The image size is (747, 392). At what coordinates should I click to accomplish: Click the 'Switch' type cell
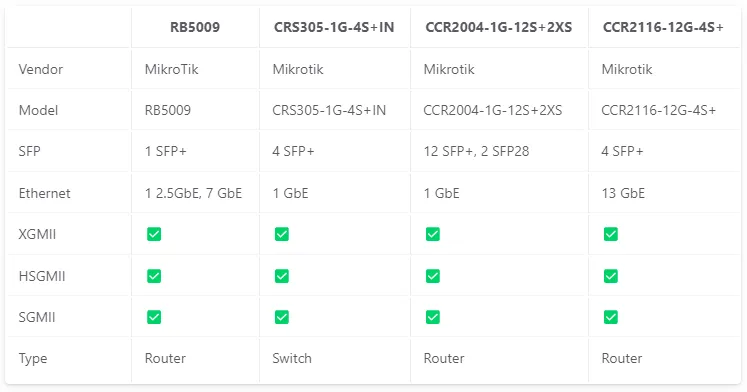[292, 358]
